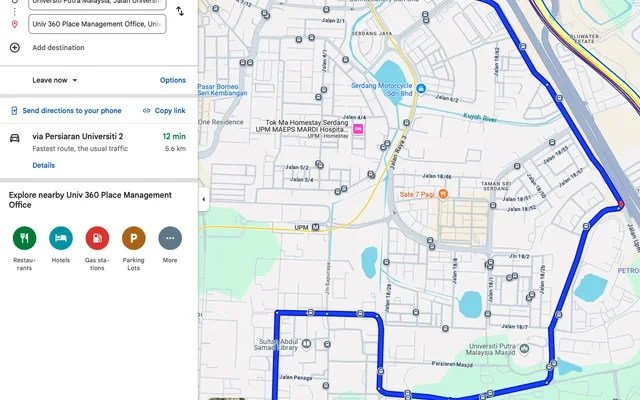Send directions to your phone
Viewport: 640px width, 400px height.
click(66, 111)
